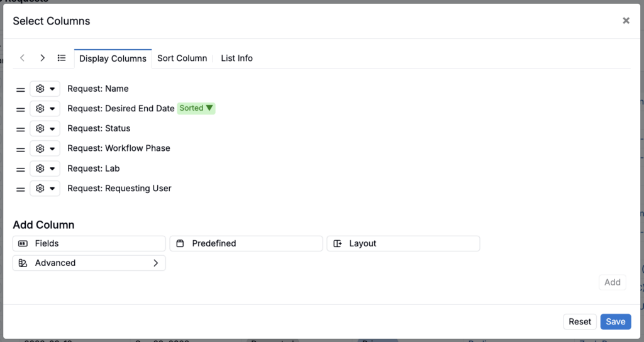Image resolution: width=644 pixels, height=342 pixels.
Task: Click gear icon for Request: Requesting User
Action: pyautogui.click(x=40, y=189)
